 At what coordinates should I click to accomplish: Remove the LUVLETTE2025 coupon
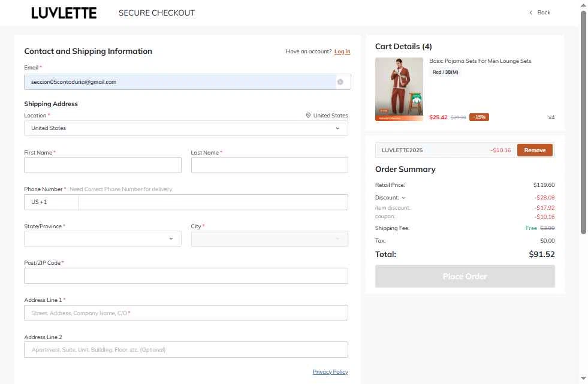tap(535, 150)
